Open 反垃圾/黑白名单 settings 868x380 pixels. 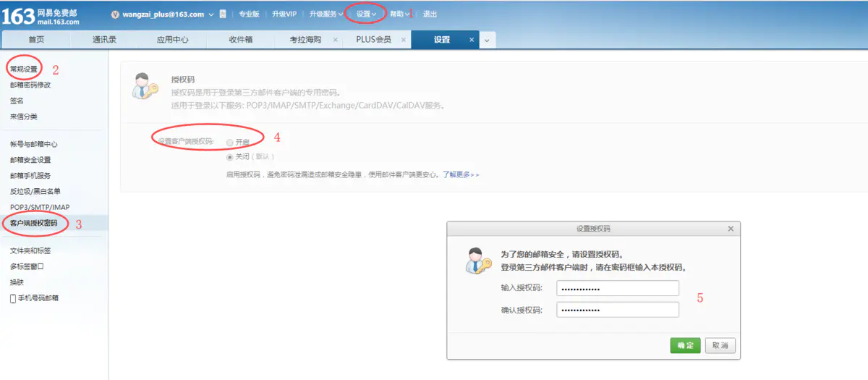[35, 192]
